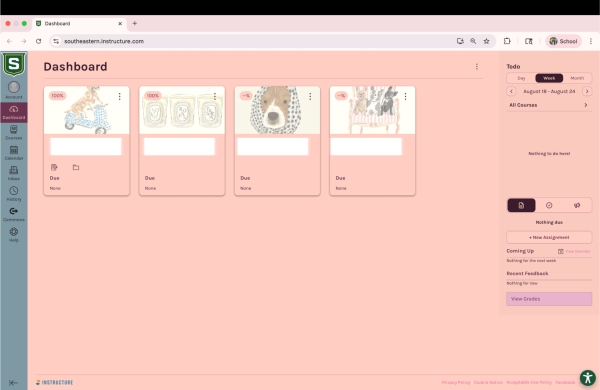This screenshot has height=390, width=600.
Task: Switch the Todo view to Month
Action: pos(577,78)
